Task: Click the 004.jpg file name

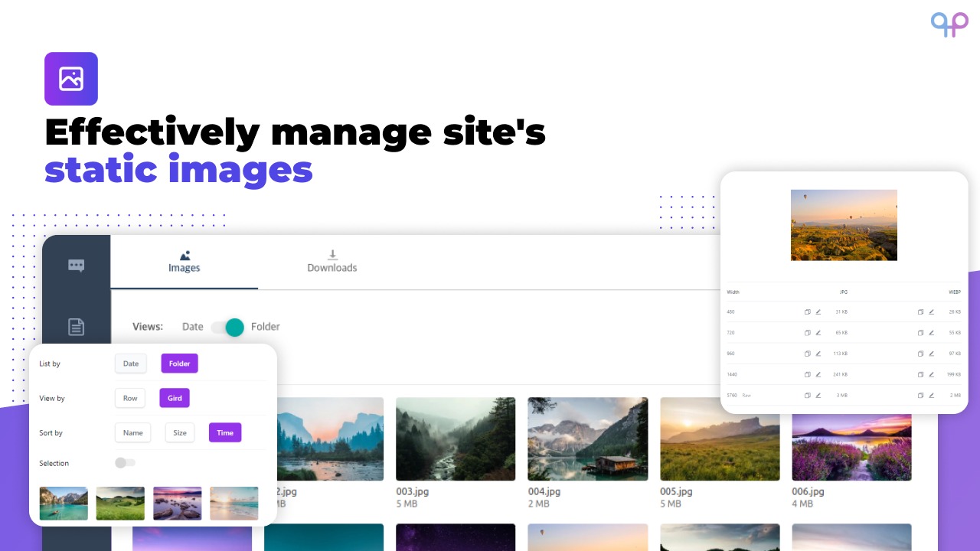Action: (x=544, y=491)
